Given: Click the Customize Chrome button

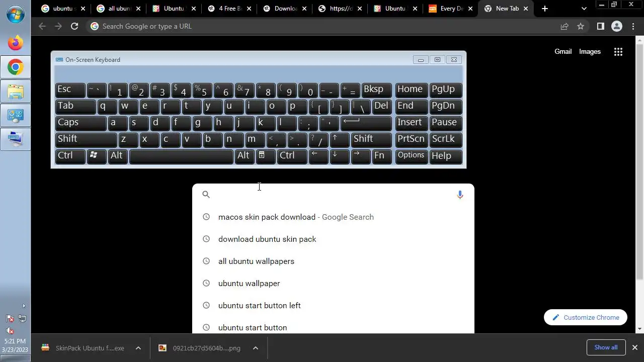Looking at the screenshot, I should (586, 317).
